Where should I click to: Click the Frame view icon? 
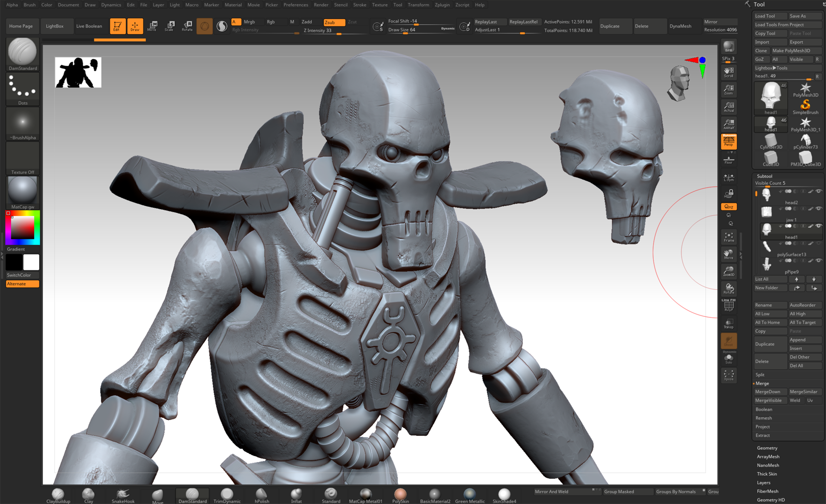pos(728,237)
